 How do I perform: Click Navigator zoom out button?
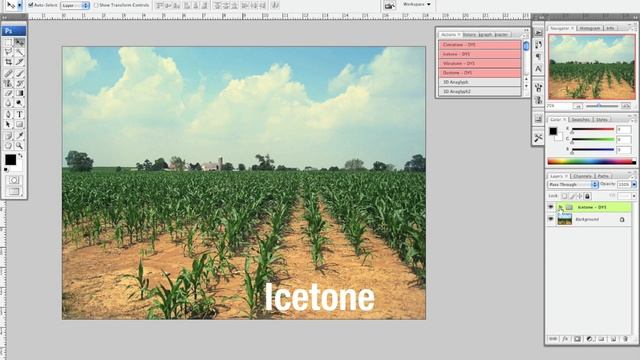coord(578,106)
